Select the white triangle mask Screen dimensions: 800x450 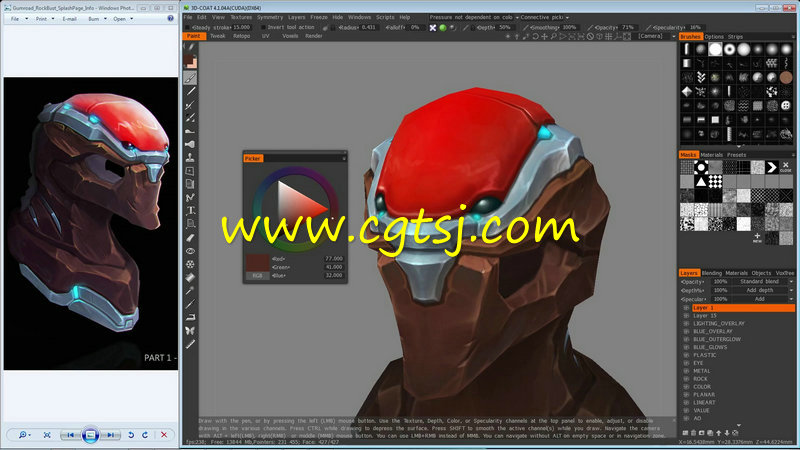point(701,181)
